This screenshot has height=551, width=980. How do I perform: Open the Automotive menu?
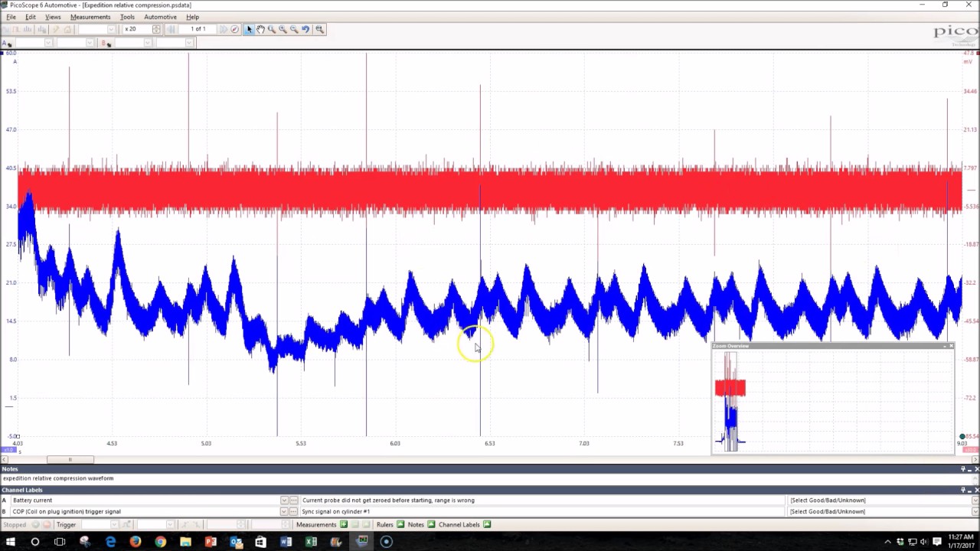pos(160,17)
